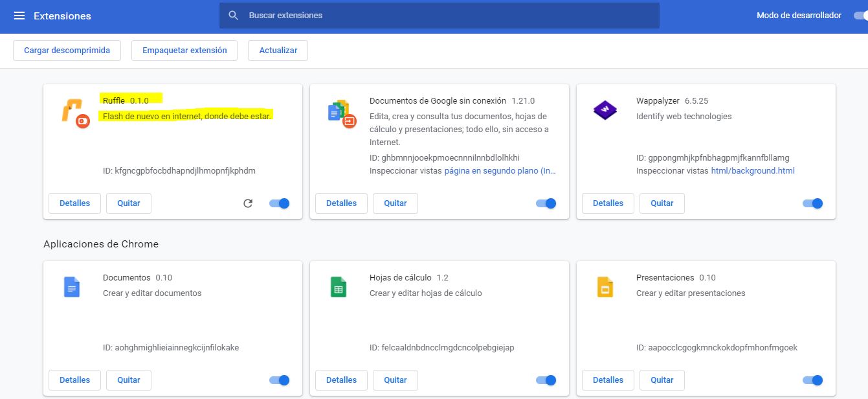This screenshot has height=399, width=868.
Task: Click the 'Identify web technologies' description
Action: (684, 117)
